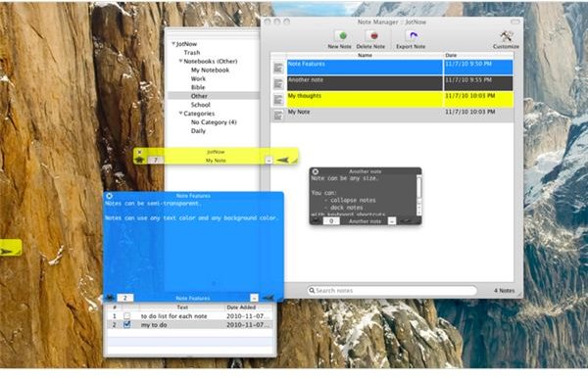Collapse the Notebooks (Other) disclosure triangle
Viewport: 588px width, 378px height.
pyautogui.click(x=180, y=61)
